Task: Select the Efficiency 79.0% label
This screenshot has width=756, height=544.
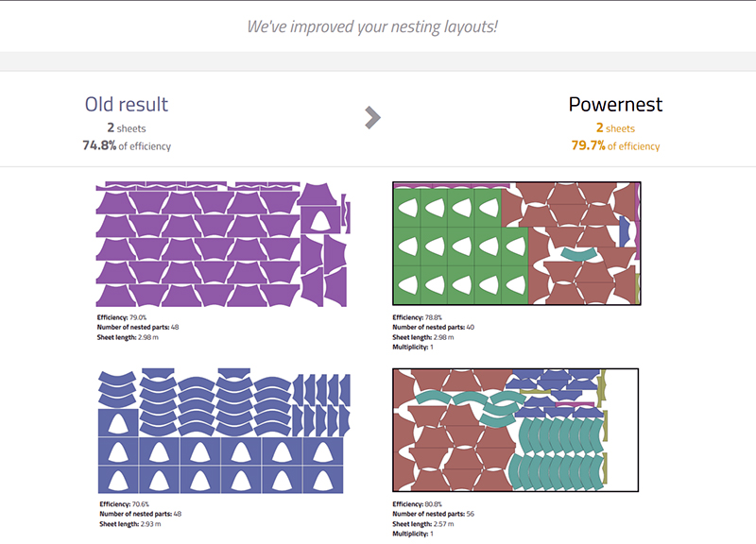Action: [119, 318]
